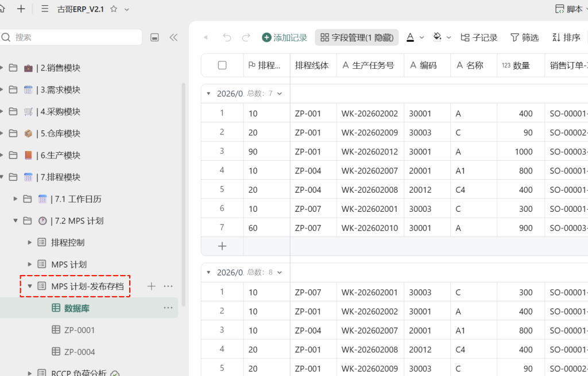Click the 编码 column header
The width and height of the screenshot is (588, 376).
427,65
